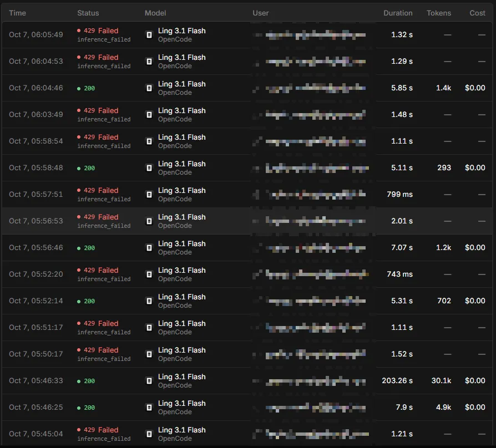Select the User column header
This screenshot has height=448, width=496.
point(261,13)
